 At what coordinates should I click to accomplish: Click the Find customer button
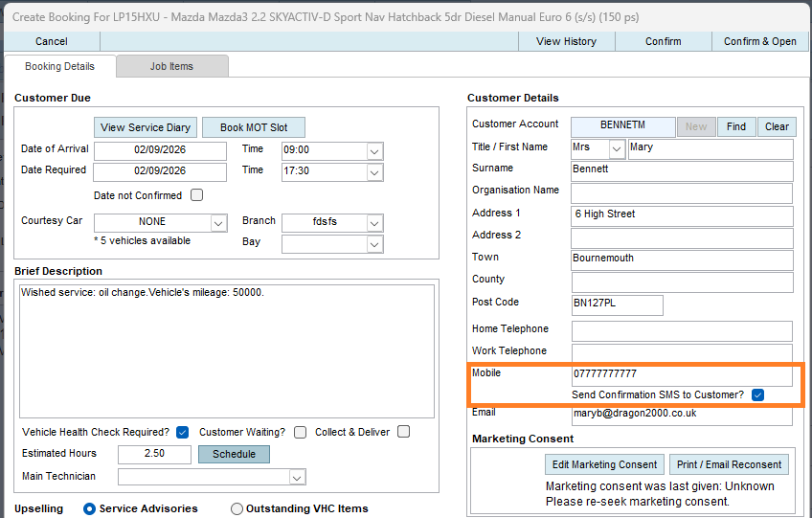(x=736, y=127)
